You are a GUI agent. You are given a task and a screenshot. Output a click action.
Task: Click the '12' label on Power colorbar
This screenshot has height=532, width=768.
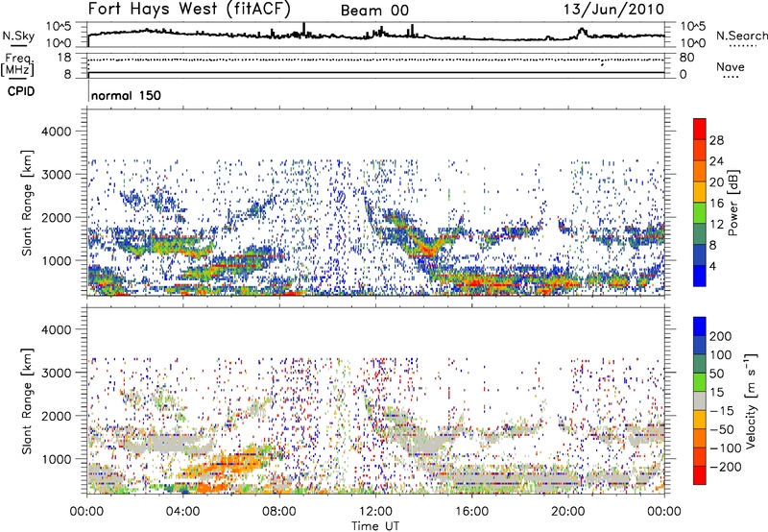click(x=716, y=225)
